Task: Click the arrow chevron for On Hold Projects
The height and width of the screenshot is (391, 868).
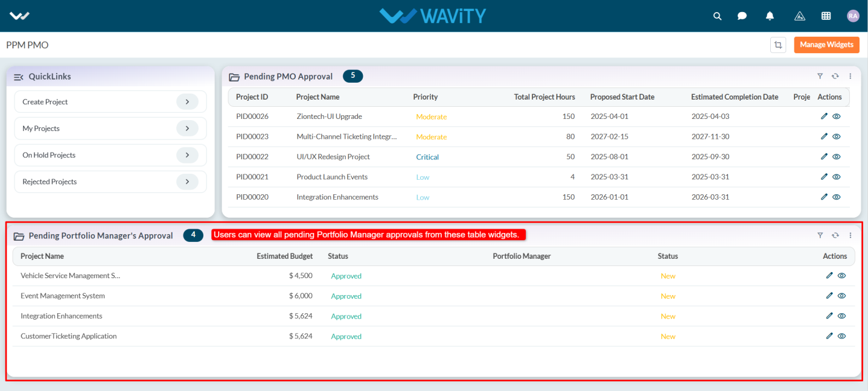Action: coord(187,155)
